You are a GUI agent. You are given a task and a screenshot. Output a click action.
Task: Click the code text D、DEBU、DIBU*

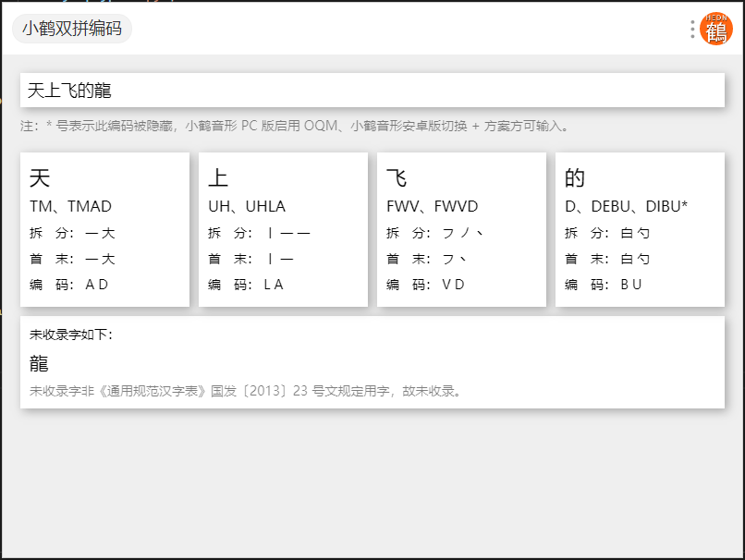(x=626, y=206)
